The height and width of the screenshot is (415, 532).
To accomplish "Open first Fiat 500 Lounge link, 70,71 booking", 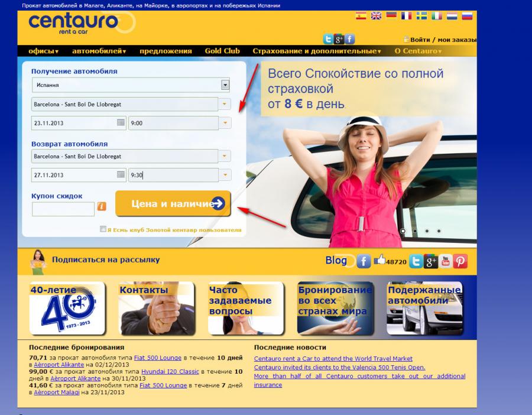I will tap(158, 358).
